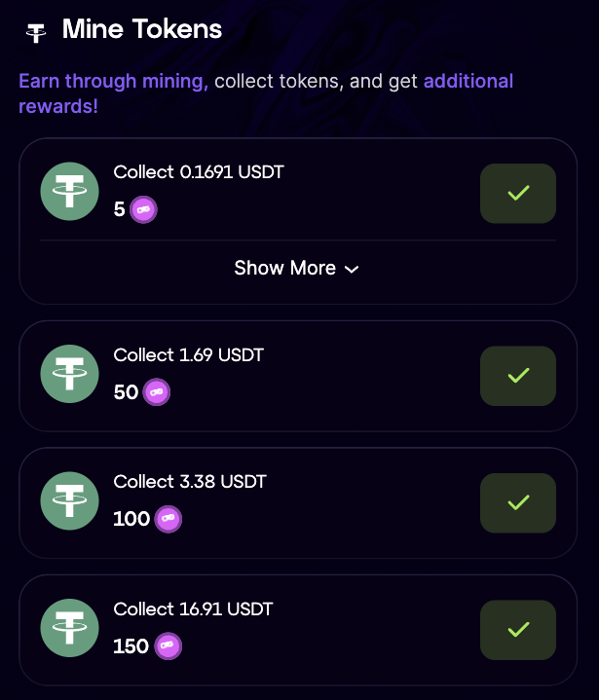Screen dimensions: 599x700
Task: Click the chevron arrow beside Show More
Action: pyautogui.click(x=352, y=270)
